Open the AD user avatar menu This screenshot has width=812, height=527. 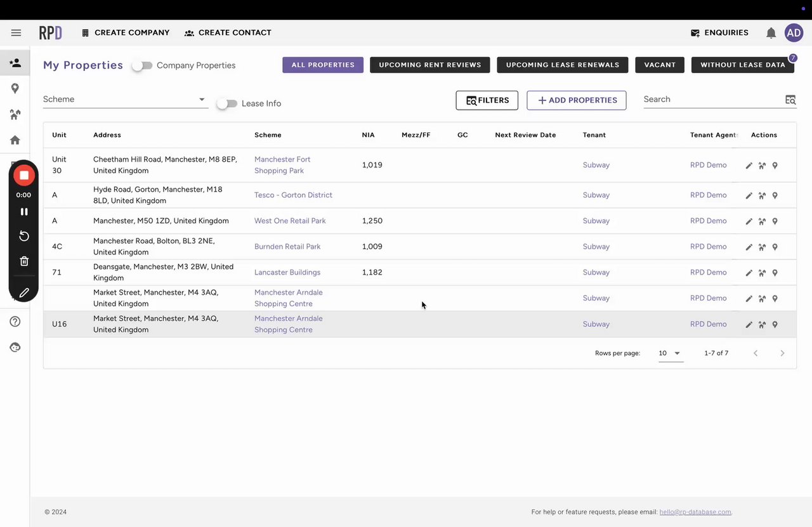click(794, 33)
